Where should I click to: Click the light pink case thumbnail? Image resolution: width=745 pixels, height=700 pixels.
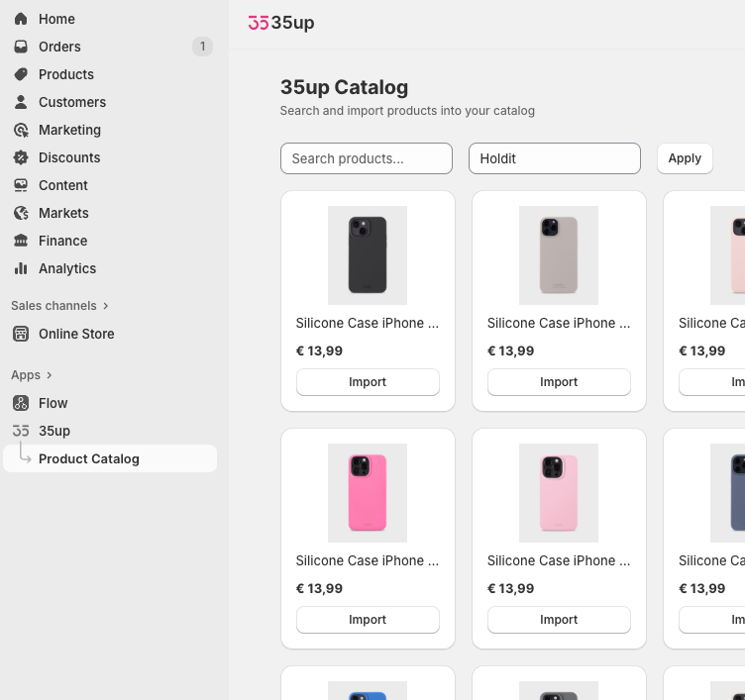[x=559, y=493]
